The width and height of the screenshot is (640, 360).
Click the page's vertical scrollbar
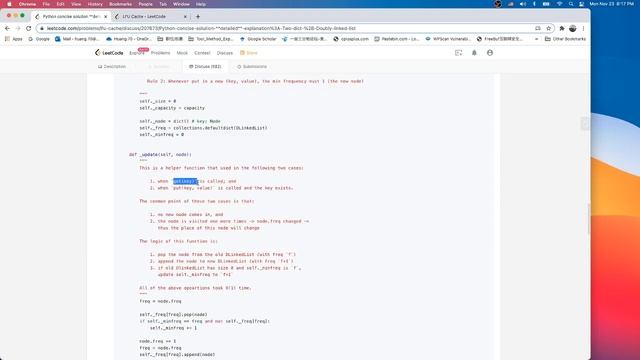pos(588,218)
